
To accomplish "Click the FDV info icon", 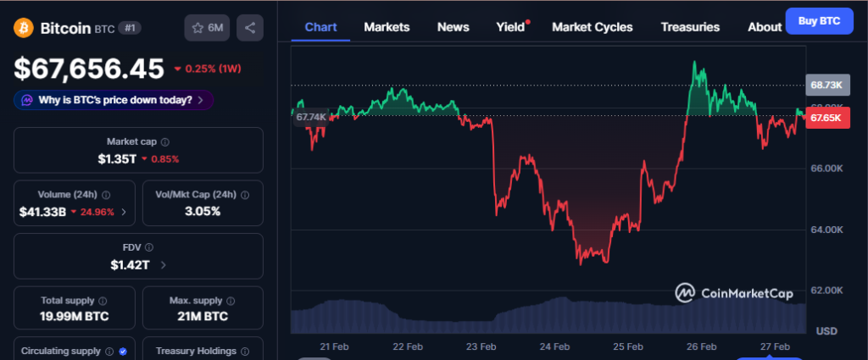I will click(149, 247).
